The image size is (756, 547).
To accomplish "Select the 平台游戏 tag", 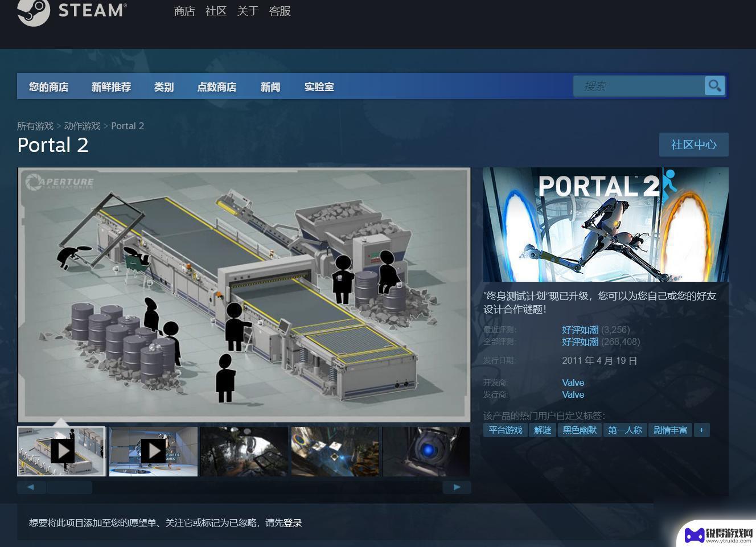I will 506,430.
